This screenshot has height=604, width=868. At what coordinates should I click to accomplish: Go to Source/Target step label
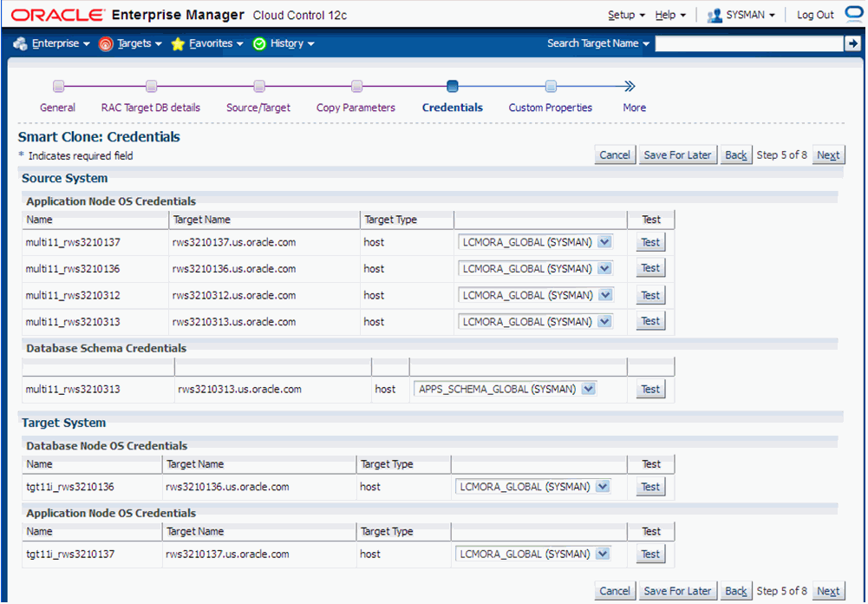coord(258,108)
